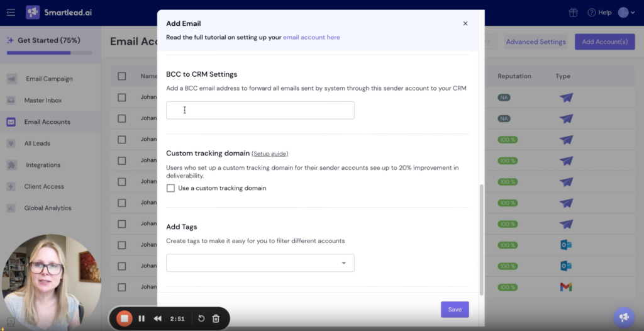Screen dimensions: 644x331
Task: Open the user profile avatar dropdown
Action: [x=627, y=13]
